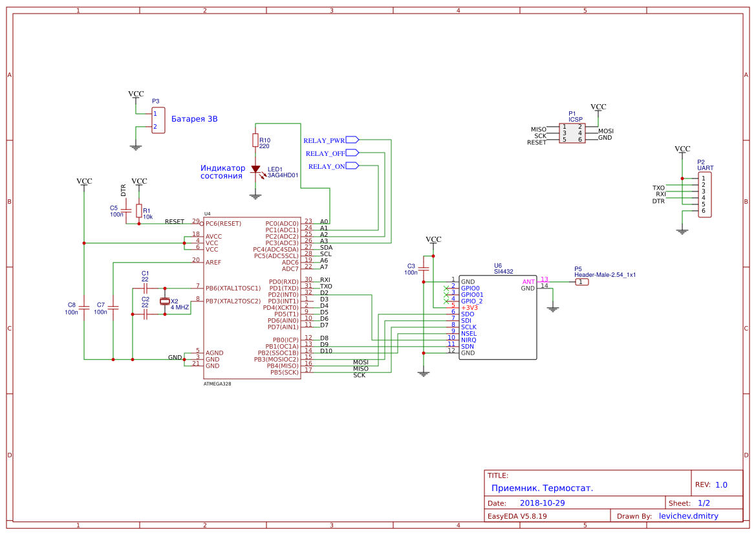
Task: Click the 'U6' reference designator
Action: pyautogui.click(x=497, y=266)
